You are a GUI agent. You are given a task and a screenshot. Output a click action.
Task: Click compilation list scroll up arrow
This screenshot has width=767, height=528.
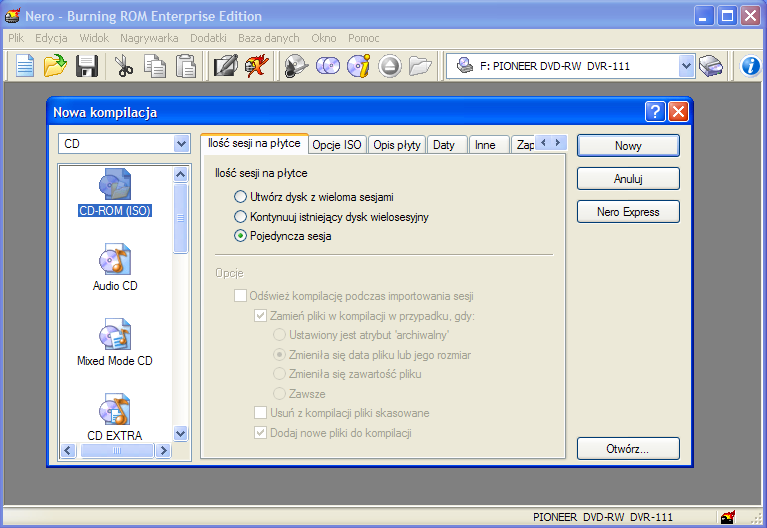point(180,174)
